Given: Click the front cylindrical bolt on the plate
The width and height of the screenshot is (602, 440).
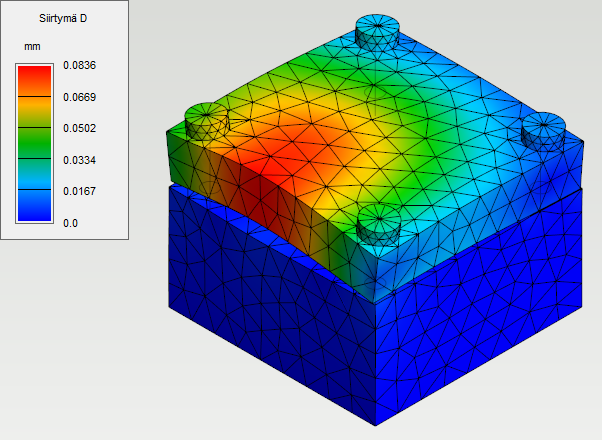Looking at the screenshot, I should [x=381, y=223].
